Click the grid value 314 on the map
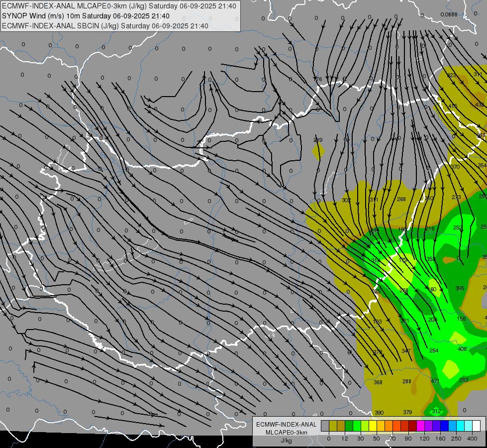The image size is (487, 448). (x=376, y=260)
